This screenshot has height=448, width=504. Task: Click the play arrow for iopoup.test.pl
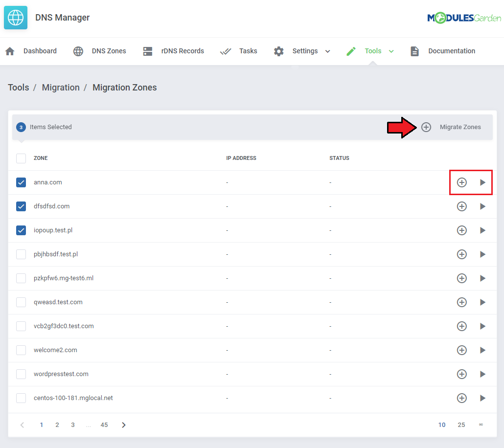point(482,230)
